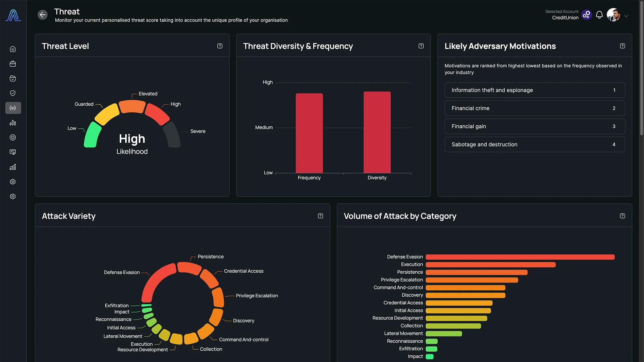Open help for Volume of Attack panel
The height and width of the screenshot is (362, 644).
622,216
